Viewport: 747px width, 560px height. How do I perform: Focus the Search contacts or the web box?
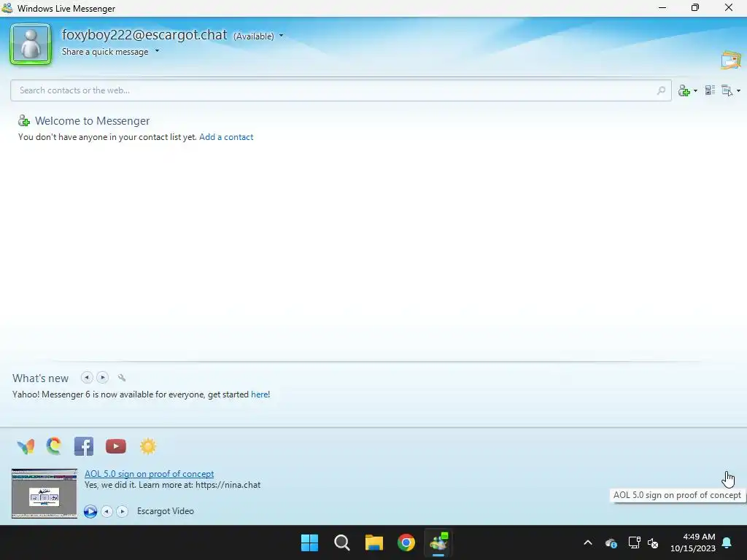tap(341, 90)
